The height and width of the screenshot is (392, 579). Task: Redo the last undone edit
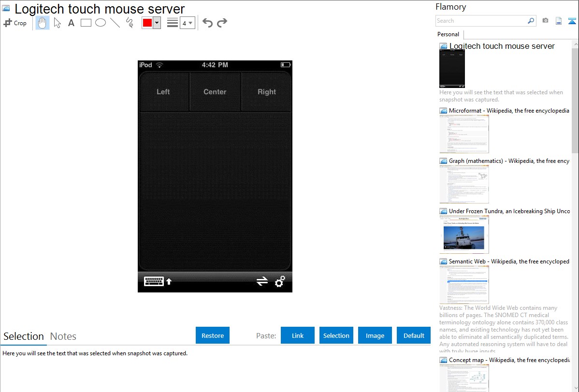pyautogui.click(x=222, y=23)
